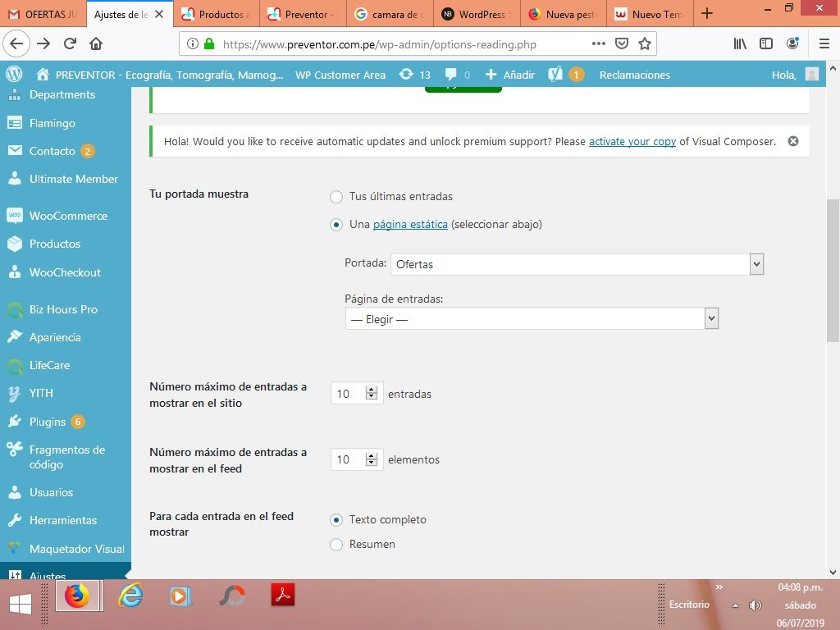Open Fragmentos de código in sidebar
Image resolution: width=840 pixels, height=630 pixels.
click(x=66, y=457)
